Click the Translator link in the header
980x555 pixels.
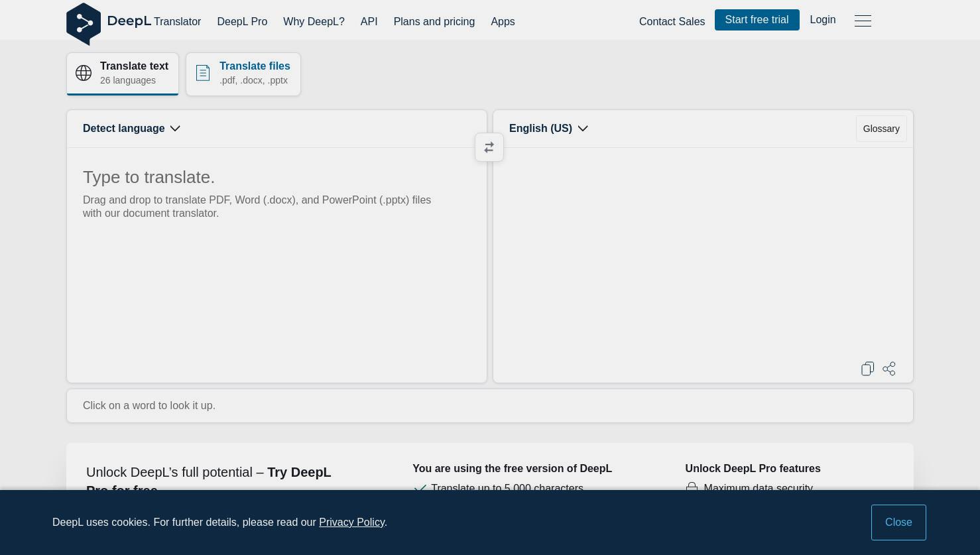pos(177,22)
